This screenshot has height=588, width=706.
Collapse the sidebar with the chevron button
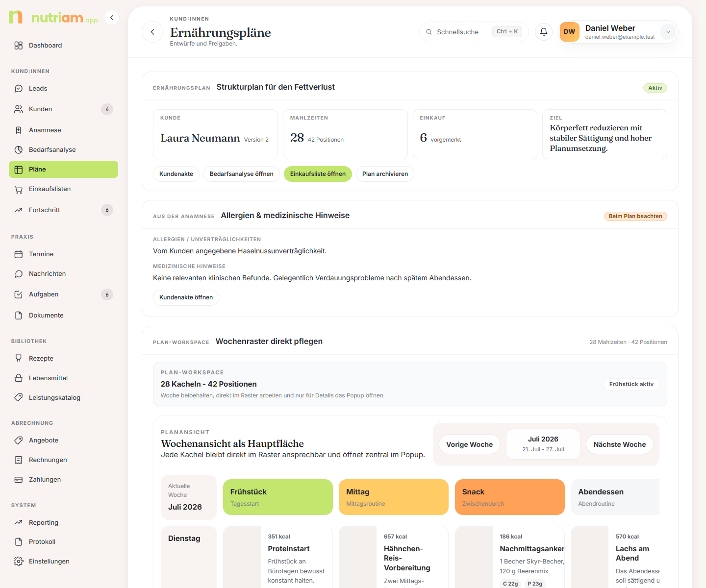tap(112, 18)
